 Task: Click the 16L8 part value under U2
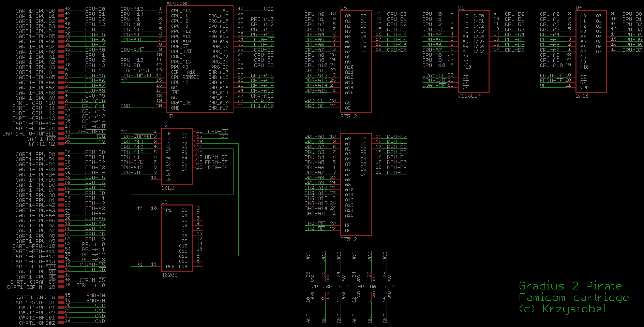click(168, 188)
